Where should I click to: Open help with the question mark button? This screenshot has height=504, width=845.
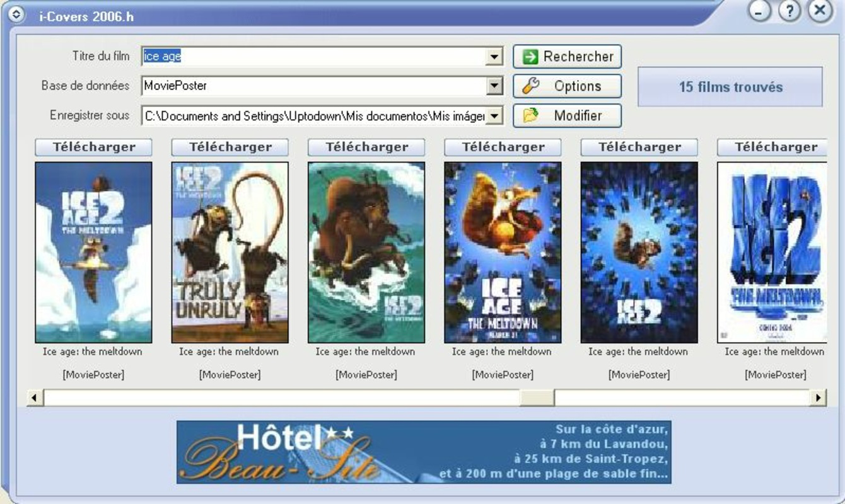pyautogui.click(x=789, y=11)
